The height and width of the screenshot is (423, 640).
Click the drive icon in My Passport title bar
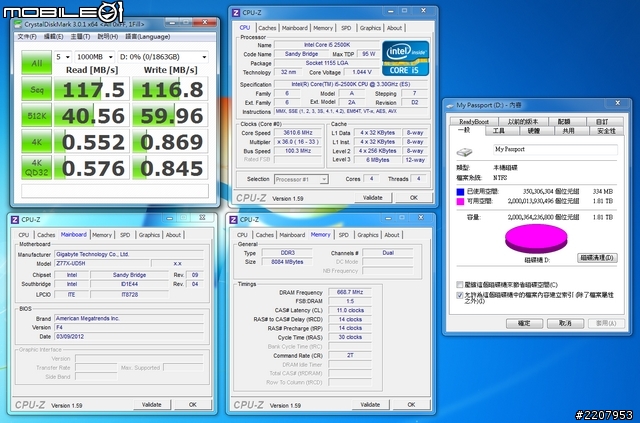(450, 105)
